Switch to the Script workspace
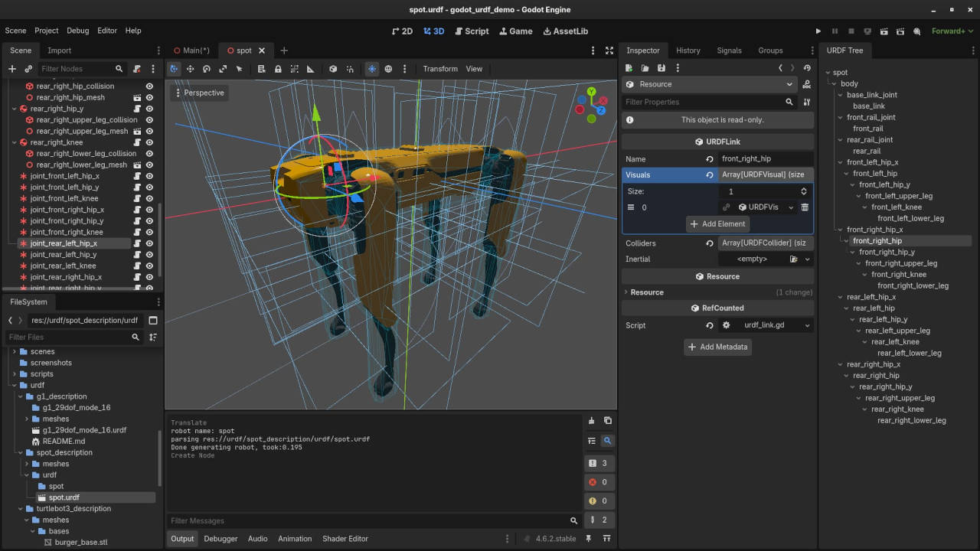980x551 pixels. [471, 31]
